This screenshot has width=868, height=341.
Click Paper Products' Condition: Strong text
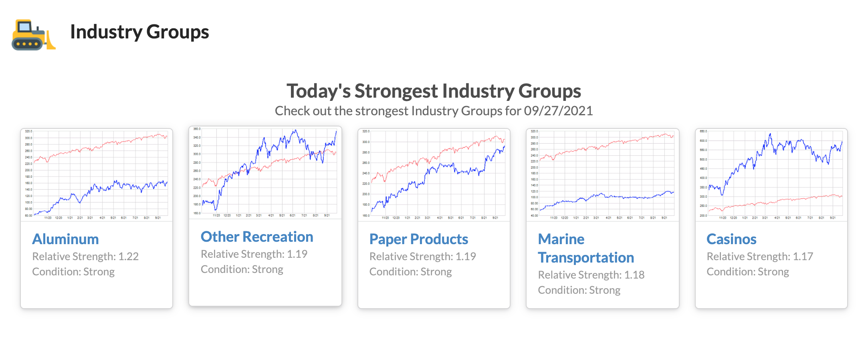point(410,272)
